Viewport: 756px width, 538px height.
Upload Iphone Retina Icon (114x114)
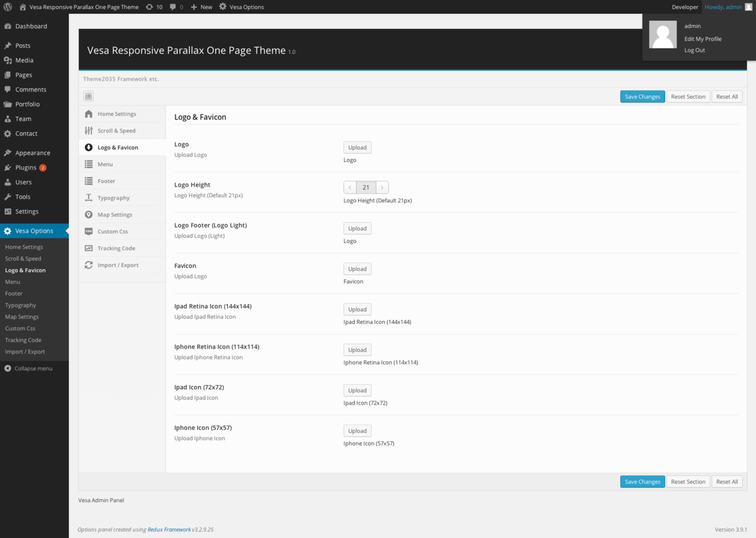[357, 350]
